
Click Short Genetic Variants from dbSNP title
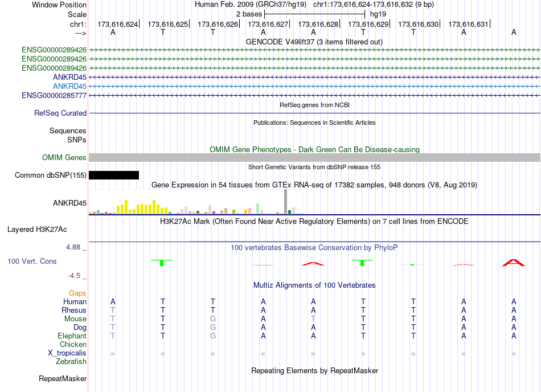point(314,167)
